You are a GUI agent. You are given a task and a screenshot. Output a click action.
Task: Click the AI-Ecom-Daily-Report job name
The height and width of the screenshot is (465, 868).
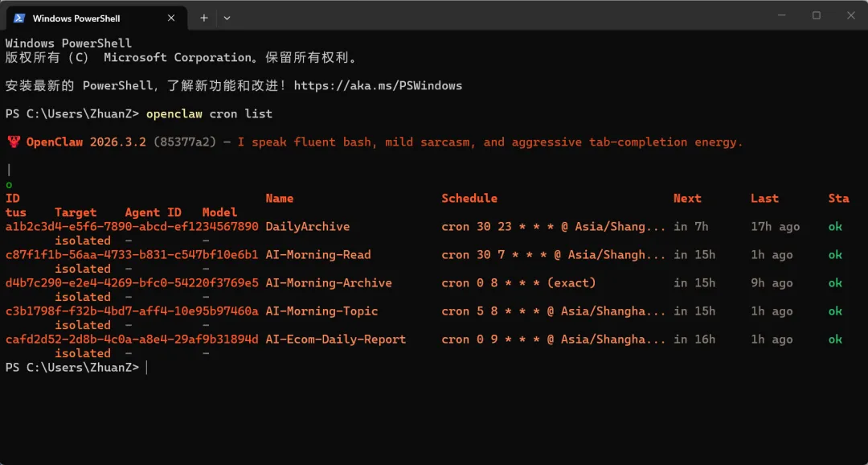point(336,339)
